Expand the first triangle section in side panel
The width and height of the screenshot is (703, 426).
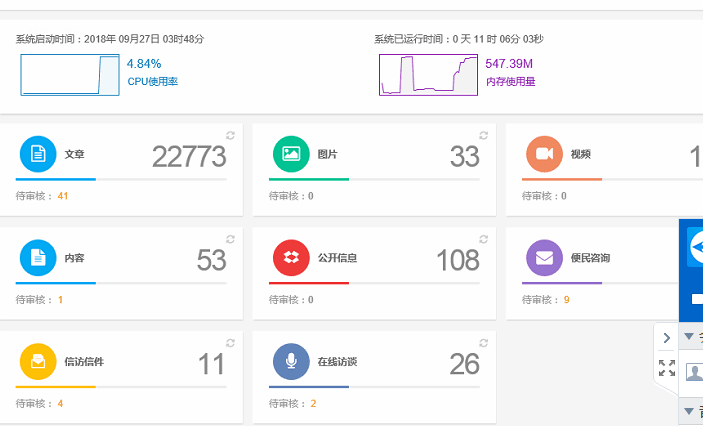tap(690, 337)
